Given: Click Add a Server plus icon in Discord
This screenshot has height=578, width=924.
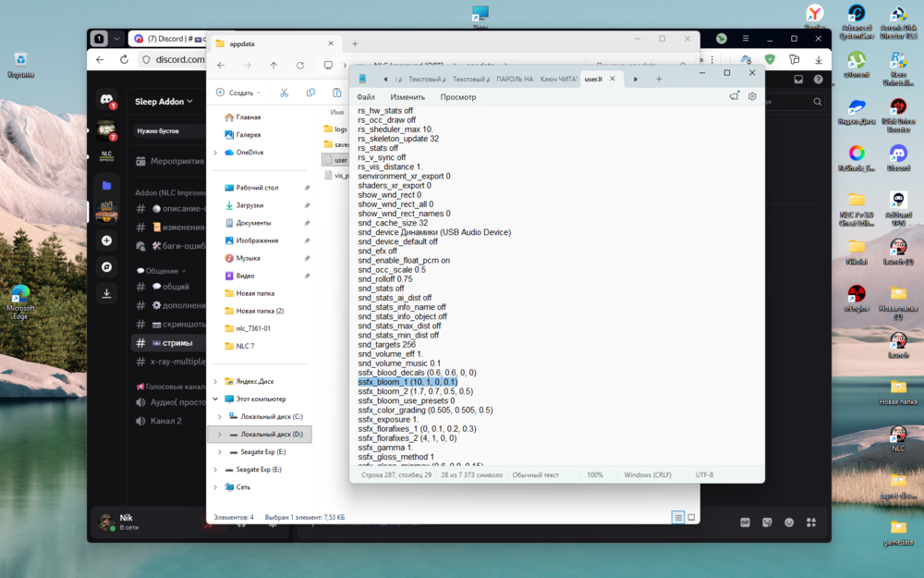Looking at the screenshot, I should [106, 240].
